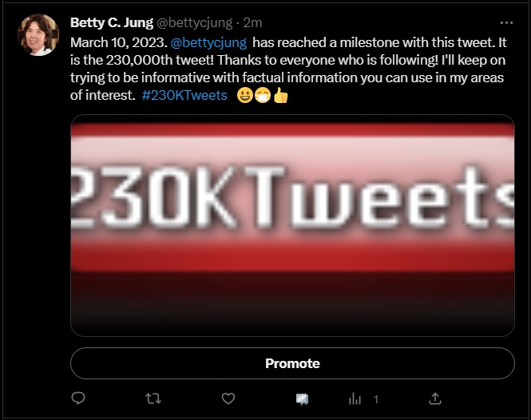Like the tweet with the heart icon
The image size is (531, 420).
click(228, 398)
